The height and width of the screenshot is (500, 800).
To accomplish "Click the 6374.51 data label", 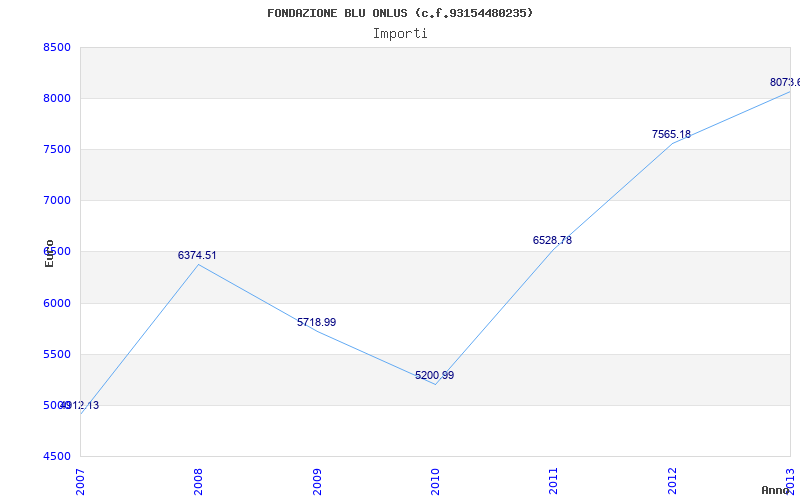I will click(x=197, y=255).
